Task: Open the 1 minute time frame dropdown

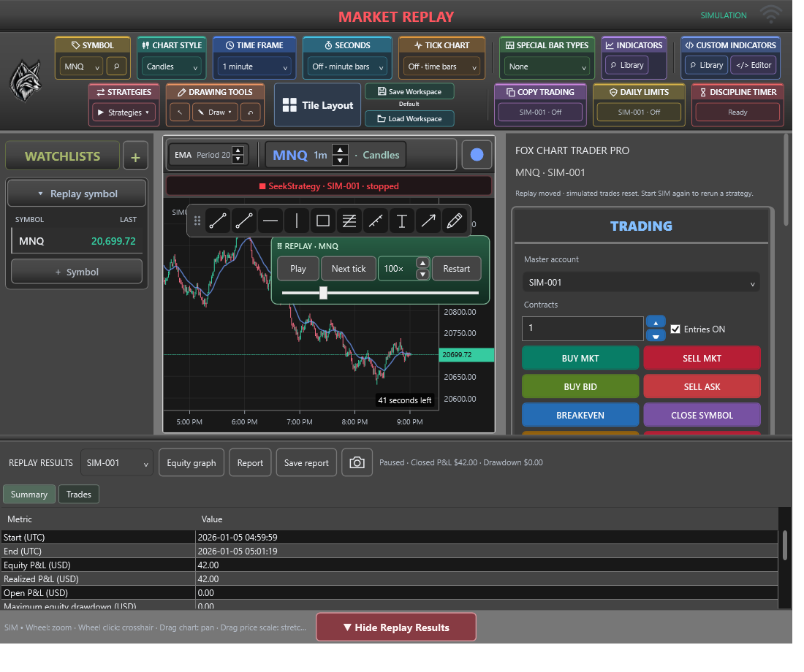Action: pos(254,66)
